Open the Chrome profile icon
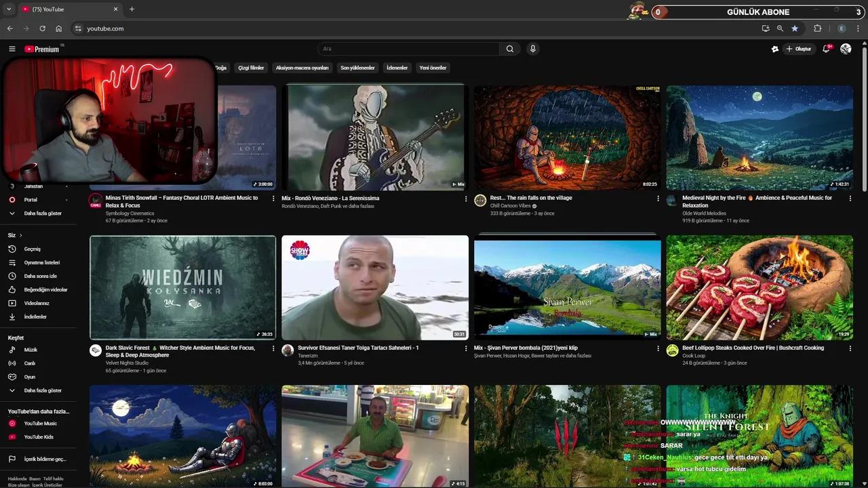868x488 pixels. tap(842, 28)
